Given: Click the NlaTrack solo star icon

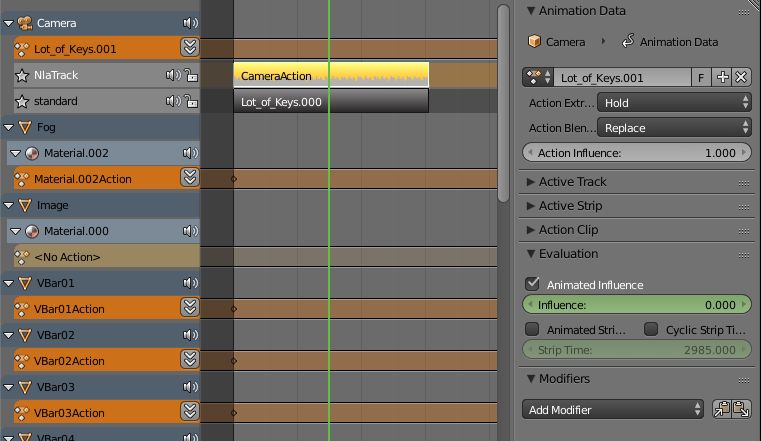Looking at the screenshot, I should [22, 75].
